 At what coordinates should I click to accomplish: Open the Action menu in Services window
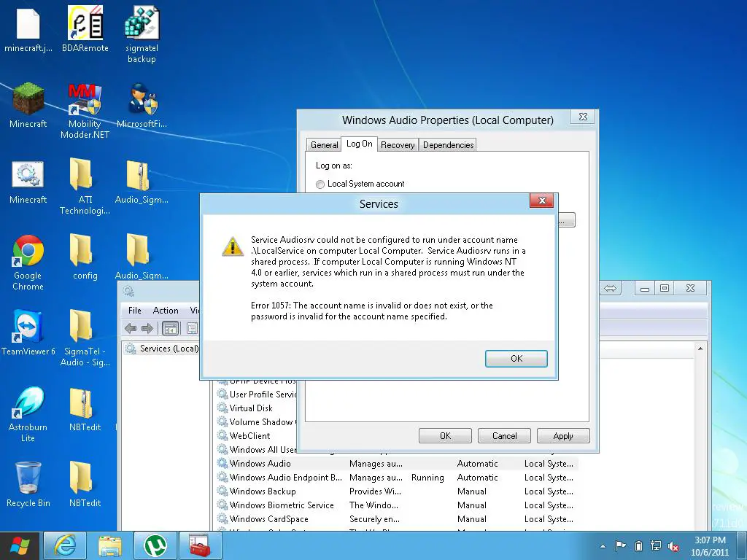(166, 311)
